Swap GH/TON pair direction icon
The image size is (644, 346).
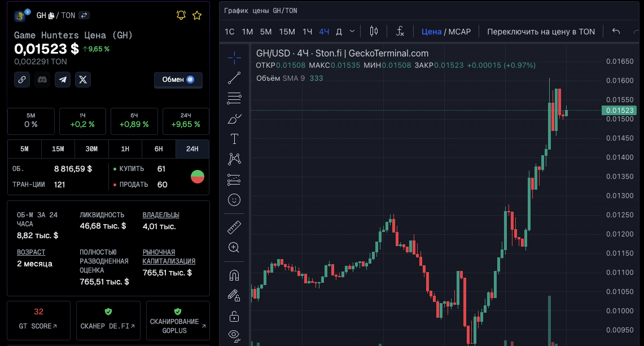[x=84, y=15]
